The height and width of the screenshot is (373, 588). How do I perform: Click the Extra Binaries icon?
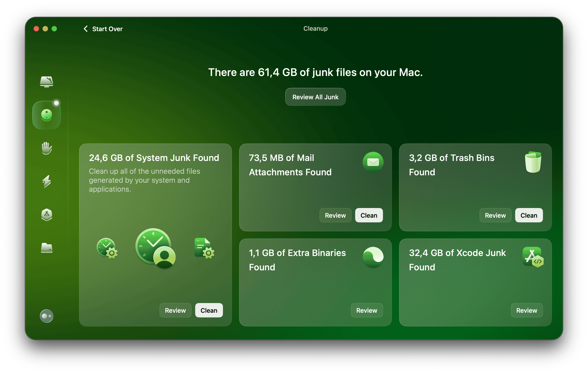pyautogui.click(x=373, y=257)
